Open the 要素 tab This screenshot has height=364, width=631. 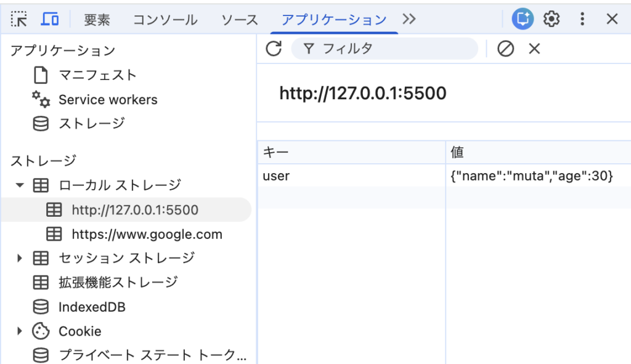tap(97, 20)
